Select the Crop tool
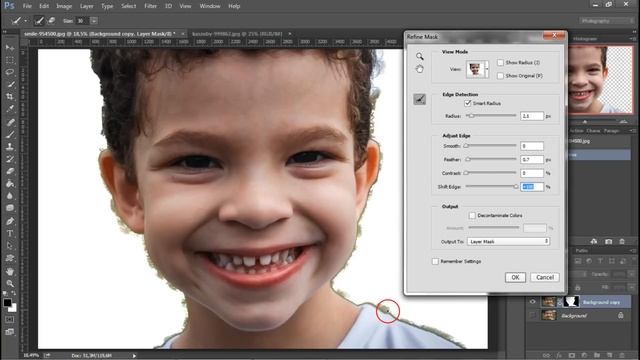This screenshot has width=640, height=360. click(x=10, y=97)
